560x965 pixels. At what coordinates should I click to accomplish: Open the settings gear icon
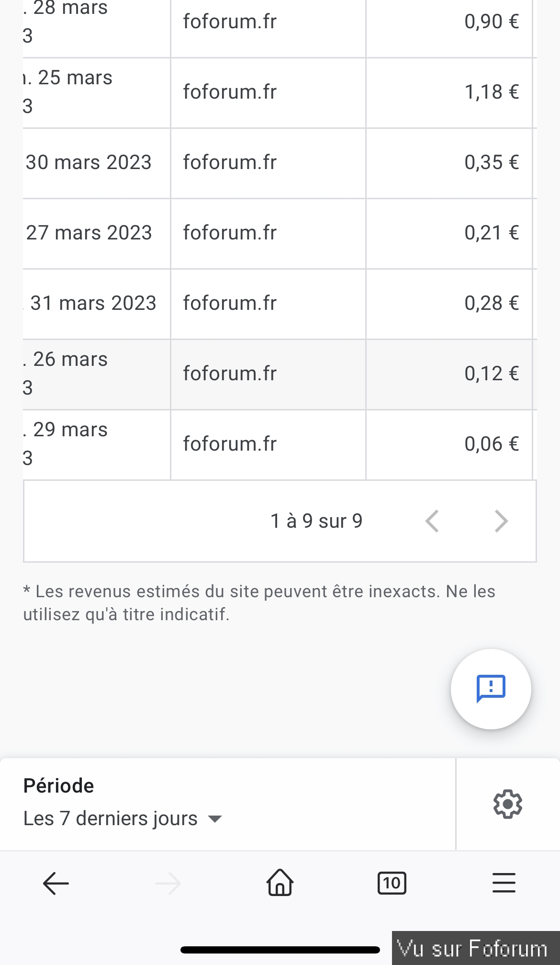(x=507, y=804)
